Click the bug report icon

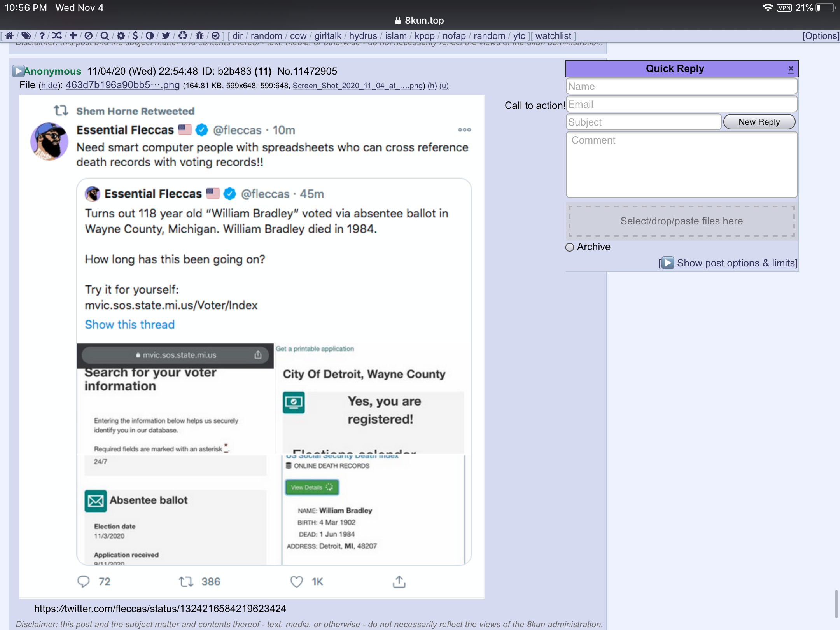pos(199,36)
